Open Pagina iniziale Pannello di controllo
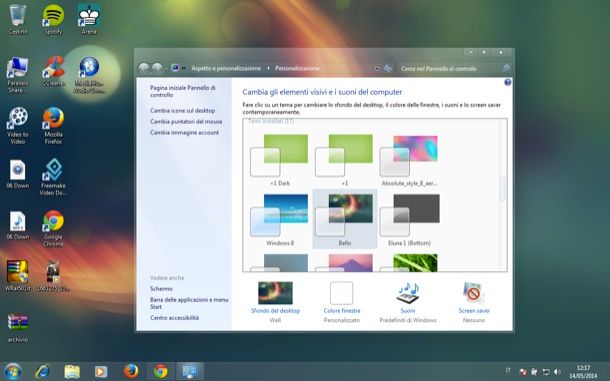 (x=183, y=91)
